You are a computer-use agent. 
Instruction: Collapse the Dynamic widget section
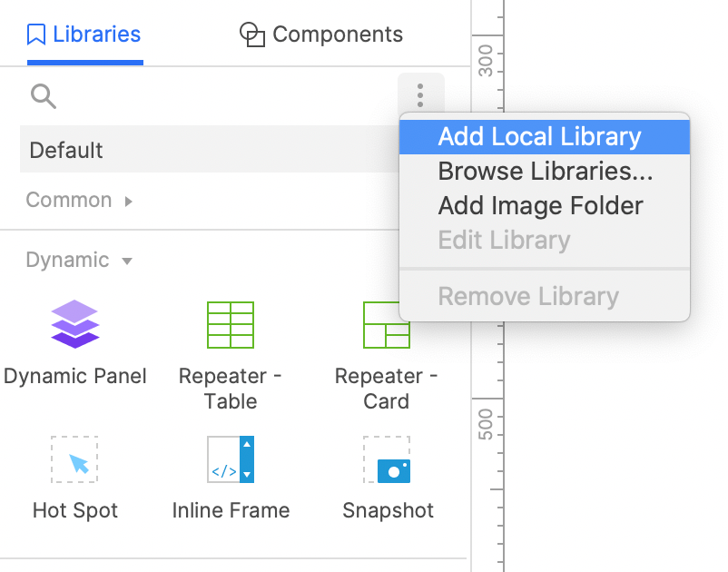click(x=79, y=260)
